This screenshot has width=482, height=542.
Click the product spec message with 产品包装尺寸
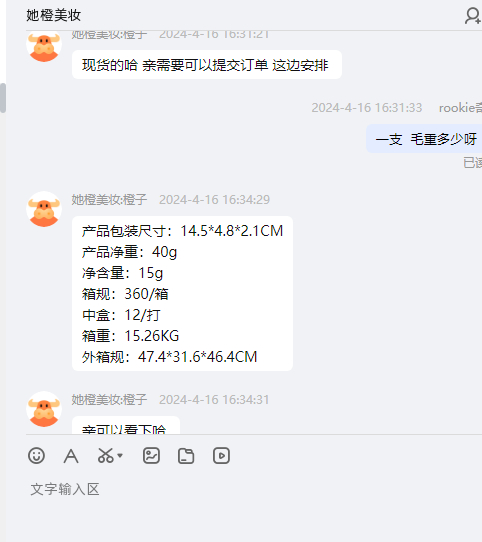pyautogui.click(x=182, y=293)
